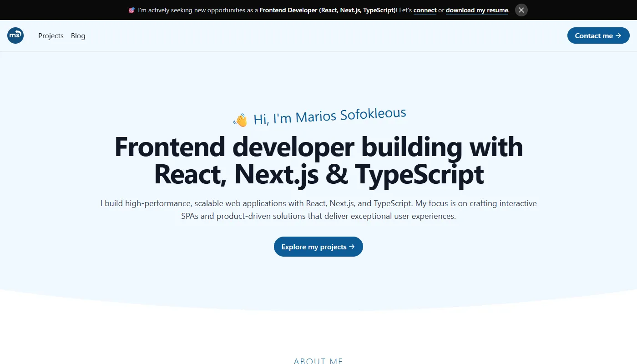Click the bold "Frontend Developer (React, Next.js, TypeScript)" banner text
The height and width of the screenshot is (364, 637).
pyautogui.click(x=328, y=10)
